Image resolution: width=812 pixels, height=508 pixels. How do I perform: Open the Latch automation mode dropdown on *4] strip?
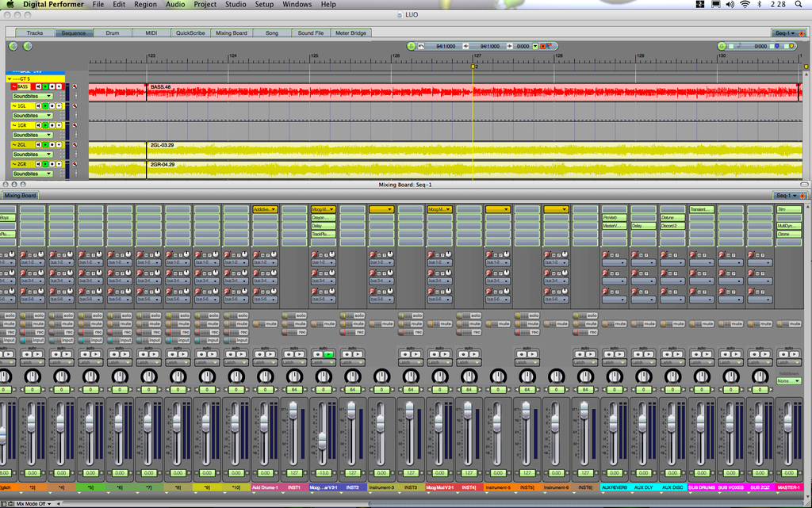coord(62,363)
